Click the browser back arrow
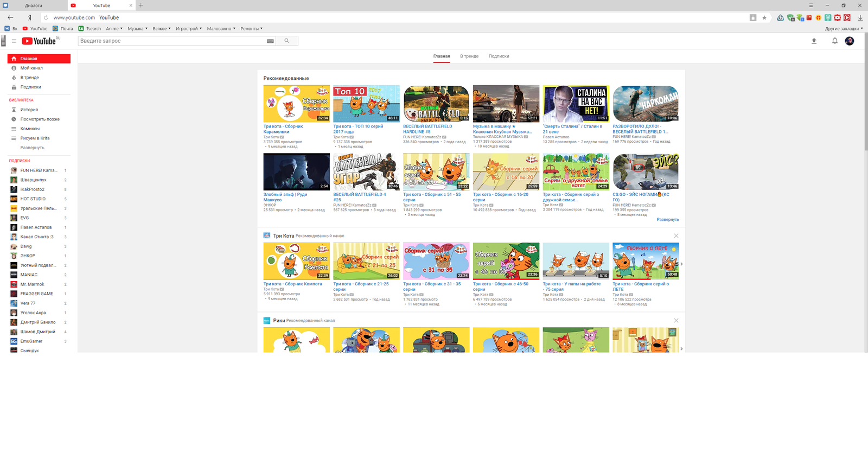The height and width of the screenshot is (465, 868). [10, 17]
